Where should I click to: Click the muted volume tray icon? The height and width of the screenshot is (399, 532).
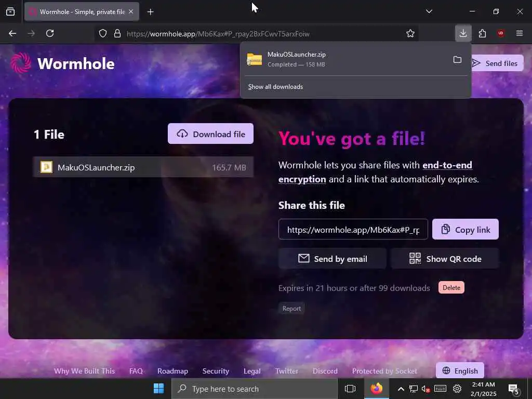(x=426, y=389)
